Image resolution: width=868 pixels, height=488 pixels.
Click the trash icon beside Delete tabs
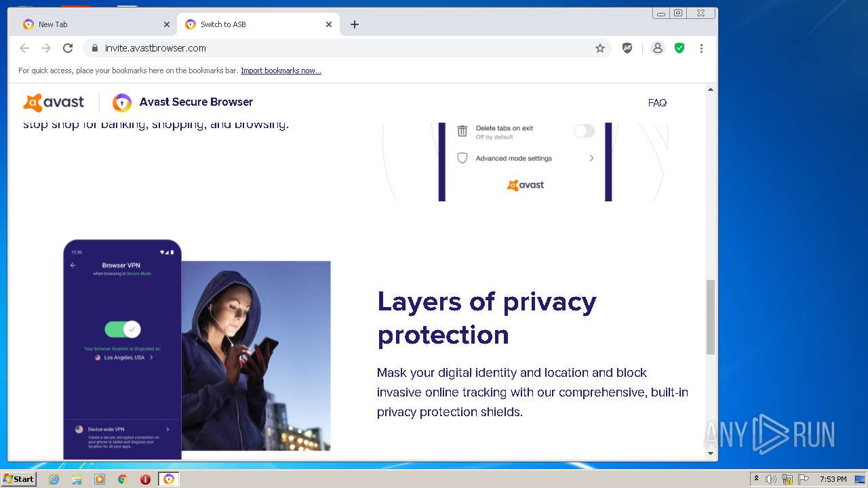click(462, 131)
